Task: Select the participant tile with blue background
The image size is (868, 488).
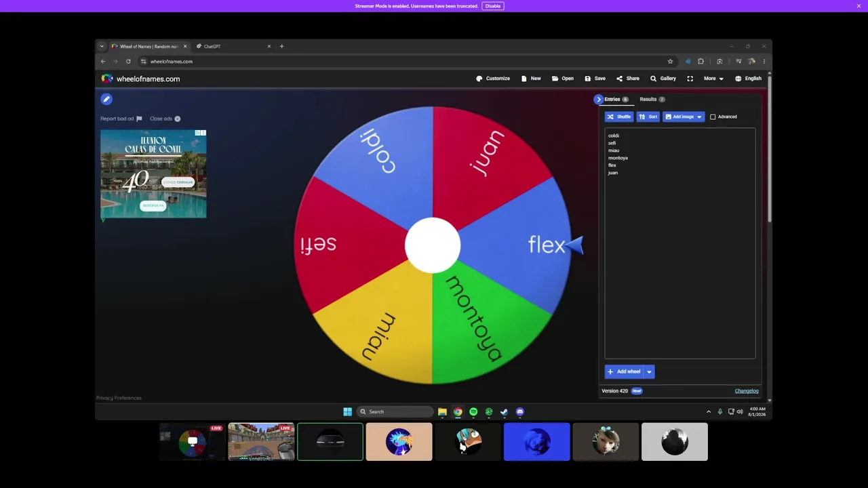Action: point(536,442)
